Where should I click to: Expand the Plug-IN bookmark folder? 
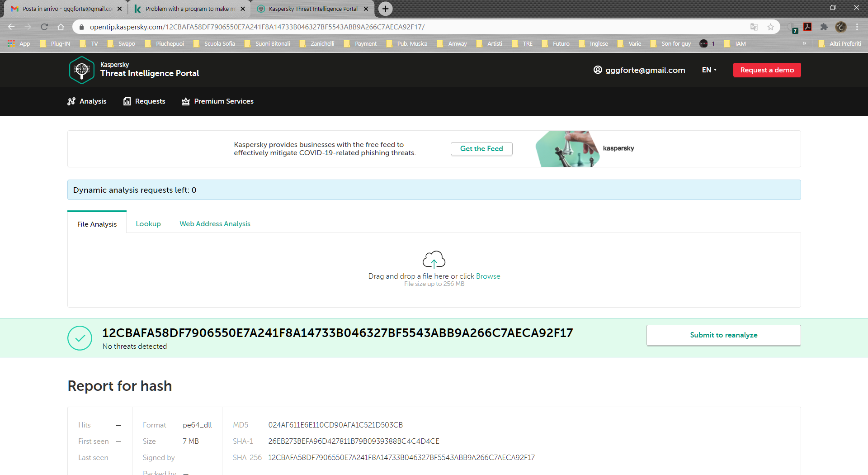click(x=55, y=44)
